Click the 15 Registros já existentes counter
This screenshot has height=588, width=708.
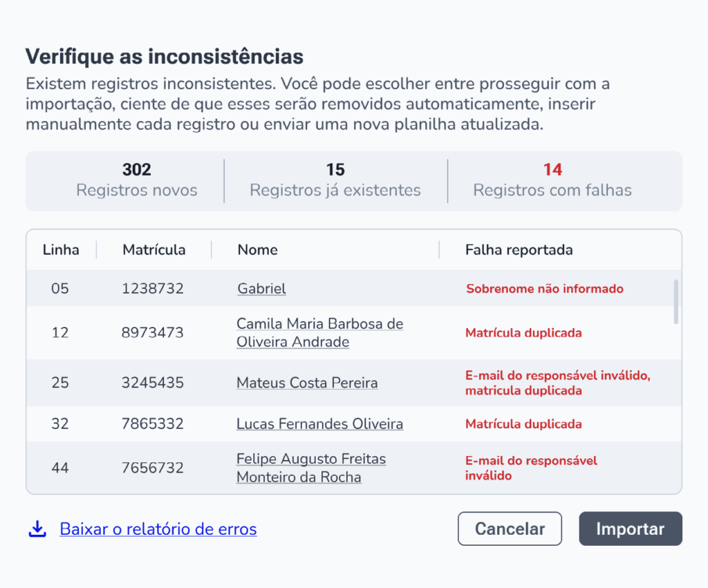coord(335,180)
